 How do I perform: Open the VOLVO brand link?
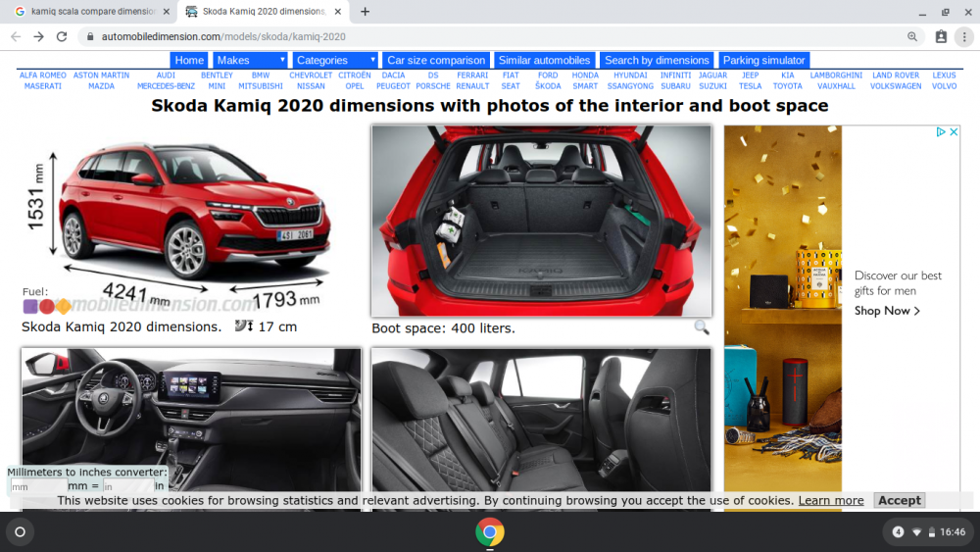944,86
